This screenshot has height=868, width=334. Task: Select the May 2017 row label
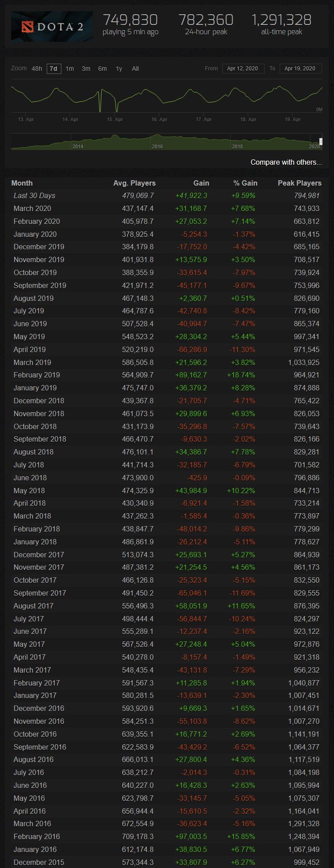coord(29,644)
